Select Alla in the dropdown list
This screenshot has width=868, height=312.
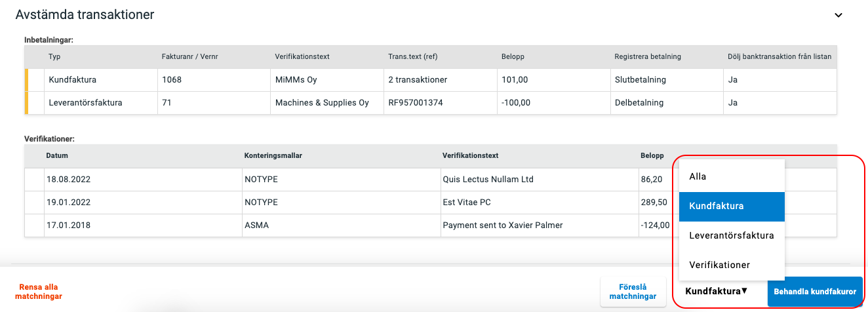tap(732, 176)
